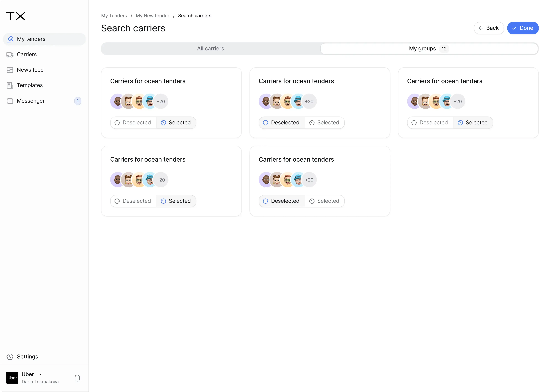Open the My tenders section
The height and width of the screenshot is (392, 551).
pyautogui.click(x=31, y=39)
